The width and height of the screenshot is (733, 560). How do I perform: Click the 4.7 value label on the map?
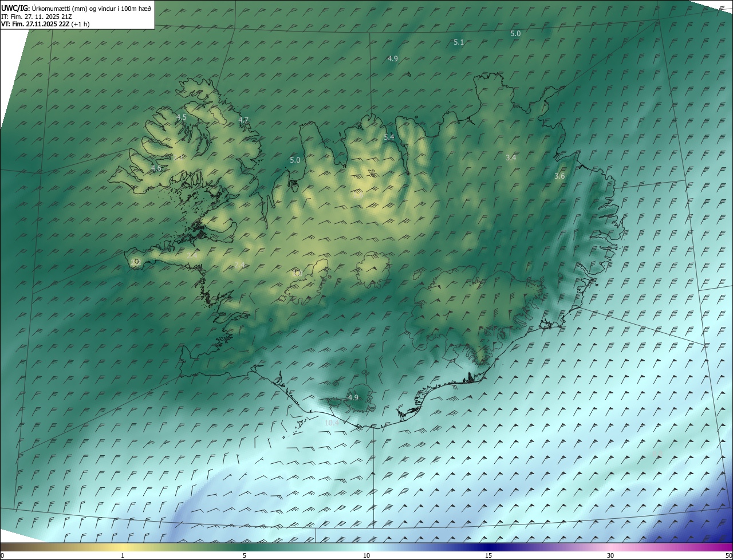click(243, 120)
